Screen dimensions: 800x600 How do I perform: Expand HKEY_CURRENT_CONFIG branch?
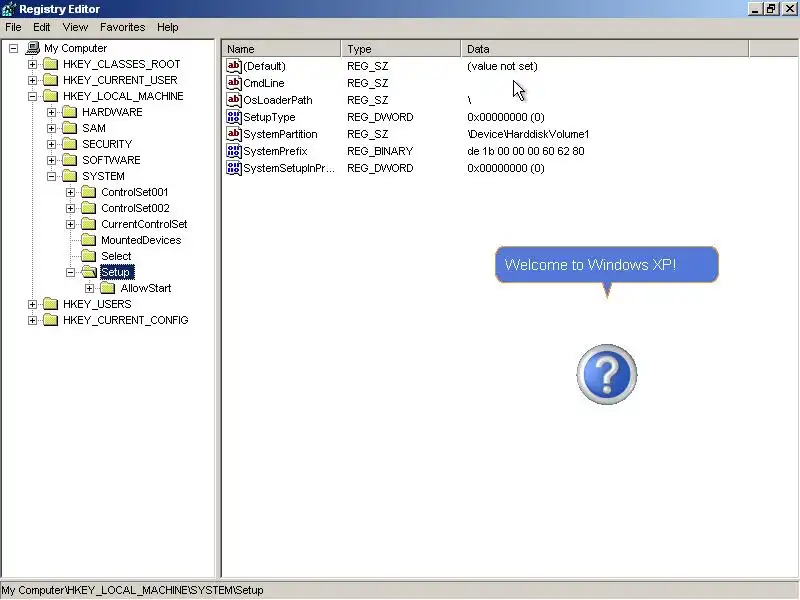33,320
